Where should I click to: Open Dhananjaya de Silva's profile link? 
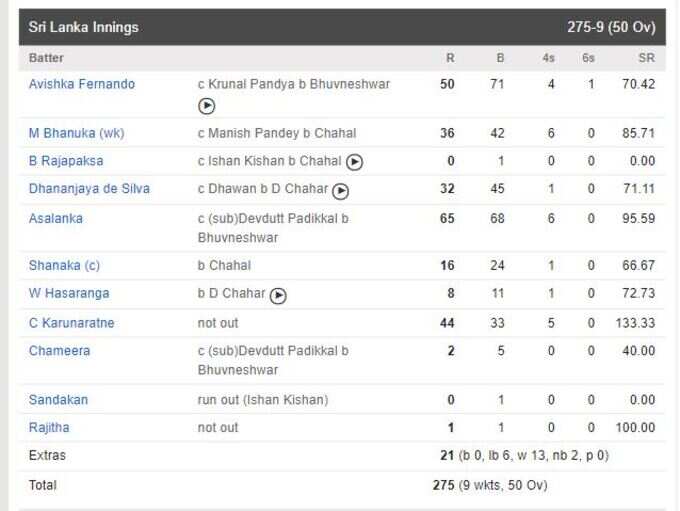pyautogui.click(x=89, y=189)
